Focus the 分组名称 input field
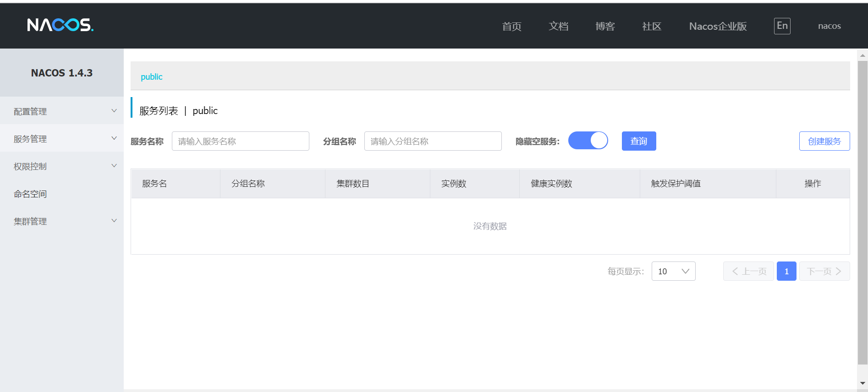The width and height of the screenshot is (868, 392). point(433,141)
